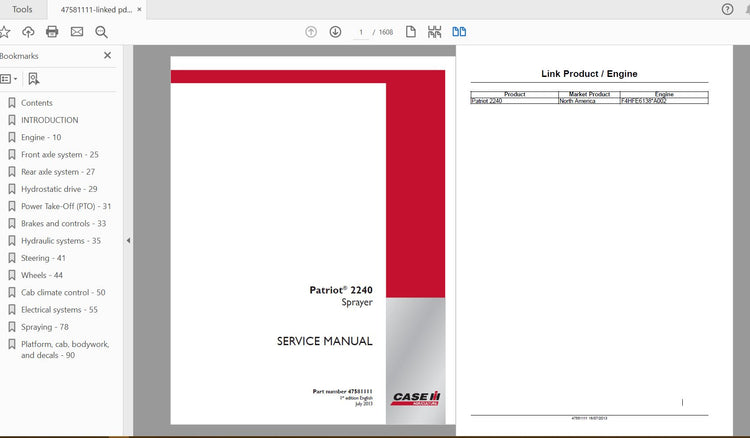The image size is (750, 438).
Task: Send file by email envelope icon
Action: pos(77,32)
